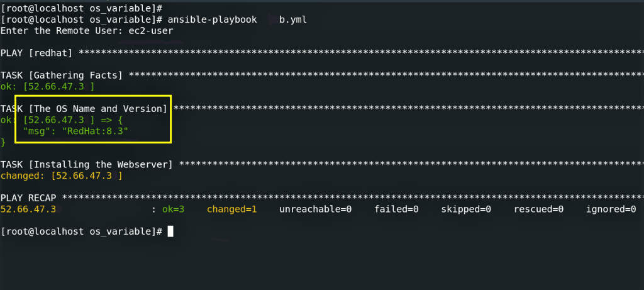
Task: Click the TASK [Installing the Webserver] header
Action: (86, 164)
